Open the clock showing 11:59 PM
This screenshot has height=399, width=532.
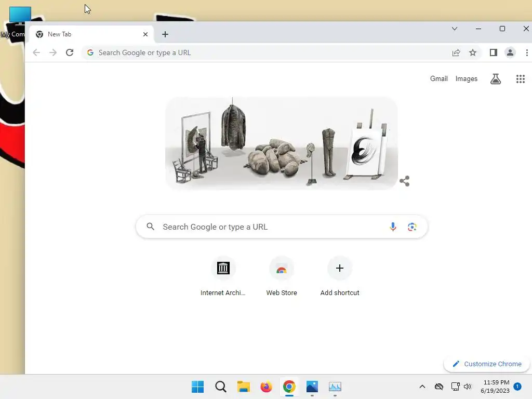(x=495, y=387)
